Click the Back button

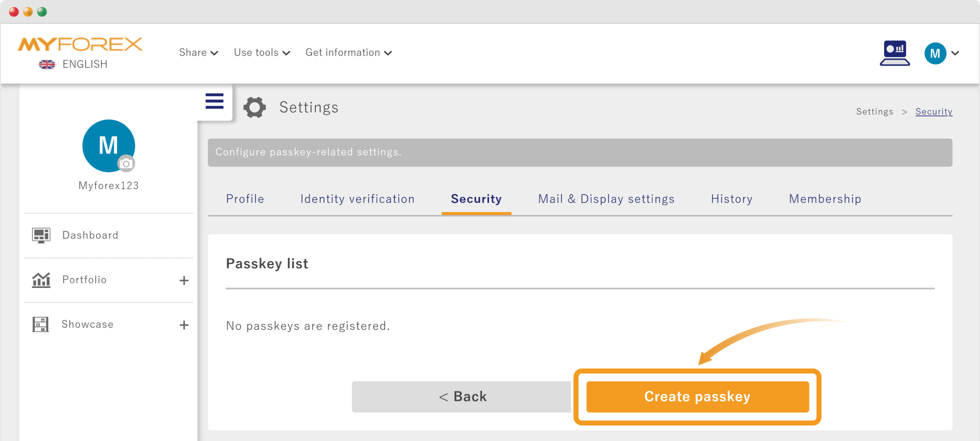click(461, 397)
